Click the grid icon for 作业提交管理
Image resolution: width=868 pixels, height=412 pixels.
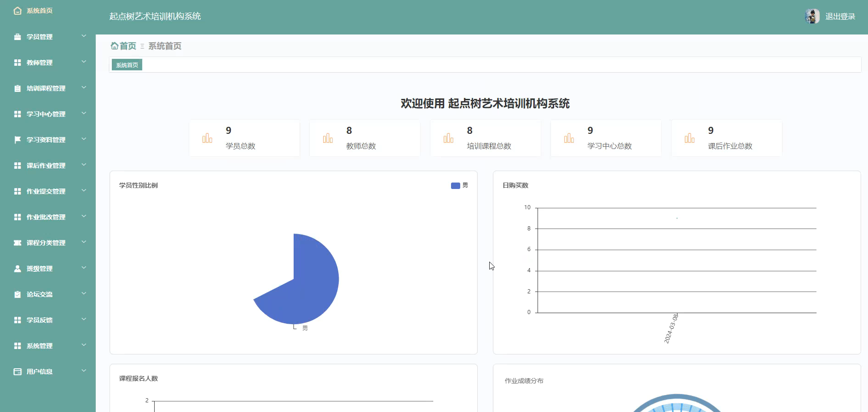[17, 191]
